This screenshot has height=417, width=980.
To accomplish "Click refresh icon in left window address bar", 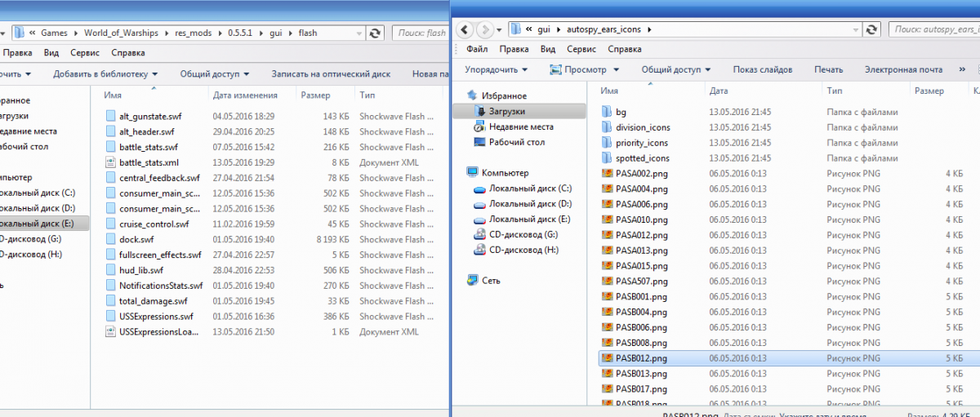I will click(375, 33).
